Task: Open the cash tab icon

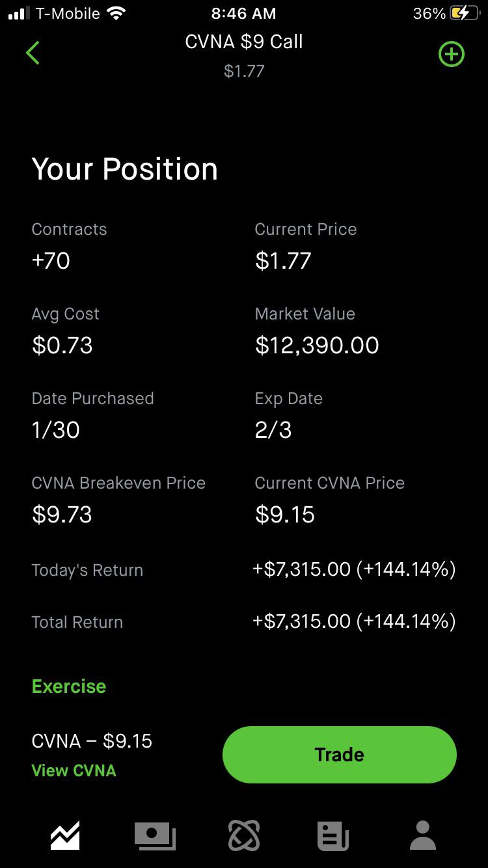Action: tap(155, 835)
